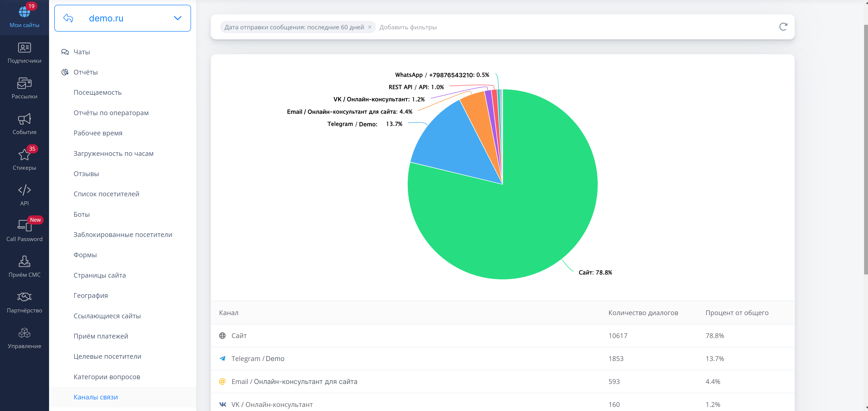Open the Чаты menu item

pos(82,52)
